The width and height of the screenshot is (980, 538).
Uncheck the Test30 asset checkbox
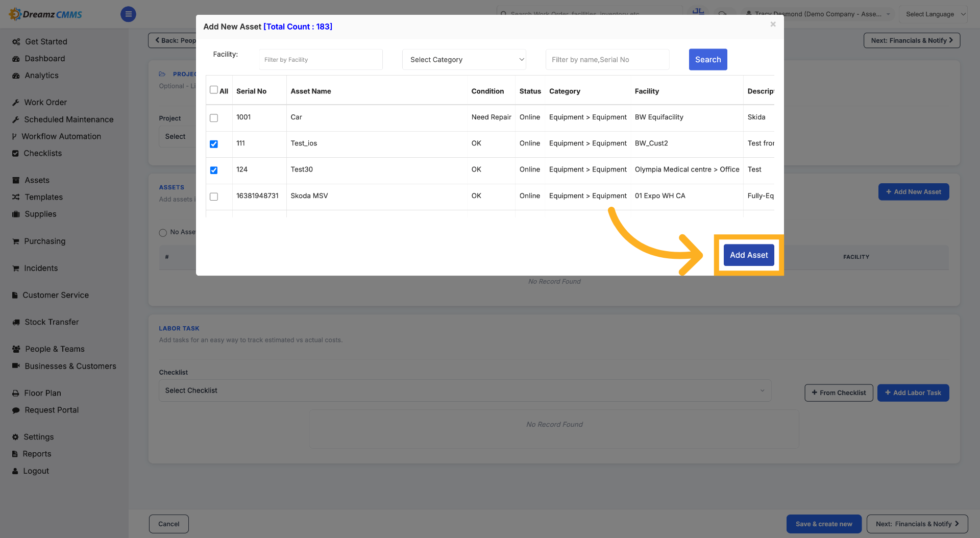[214, 170]
